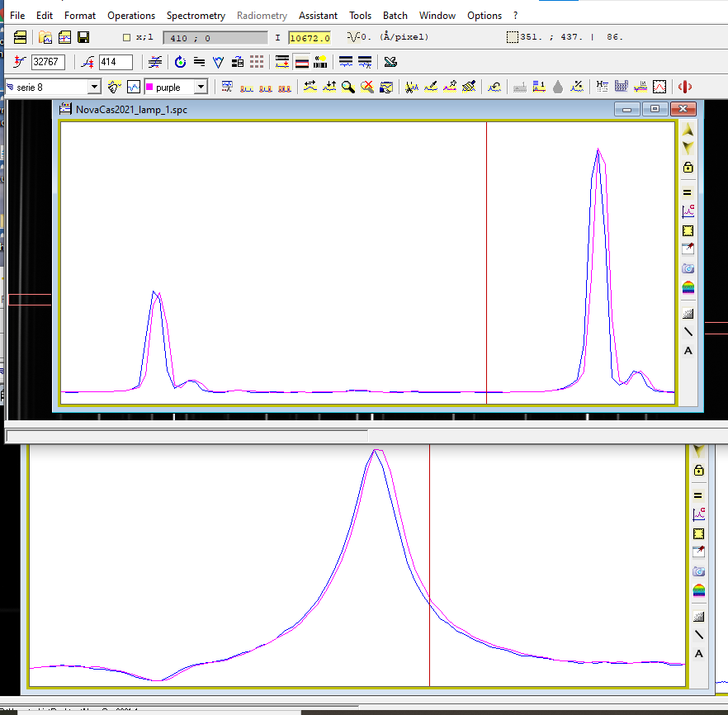The width and height of the screenshot is (728, 715).
Task: Click the floppy disk save icon
Action: tap(83, 37)
